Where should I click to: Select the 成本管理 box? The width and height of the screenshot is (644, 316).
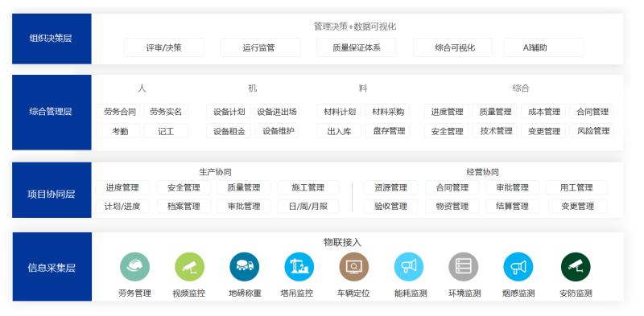(x=543, y=111)
